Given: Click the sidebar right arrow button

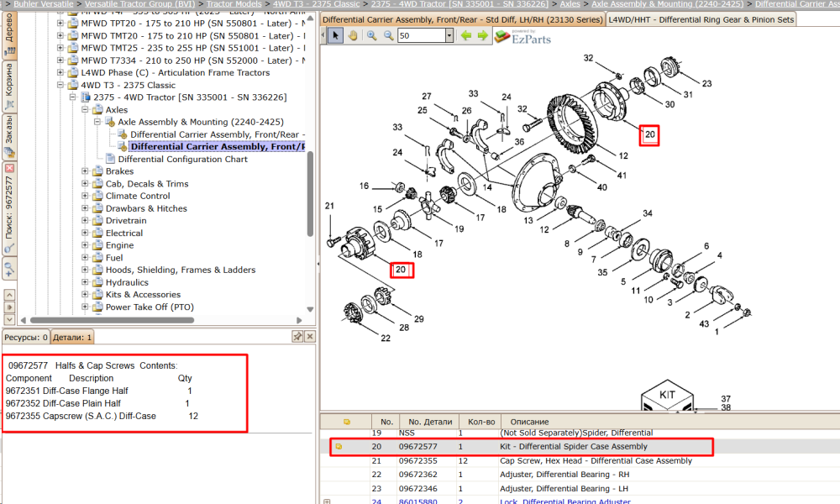Looking at the screenshot, I should tap(9, 307).
